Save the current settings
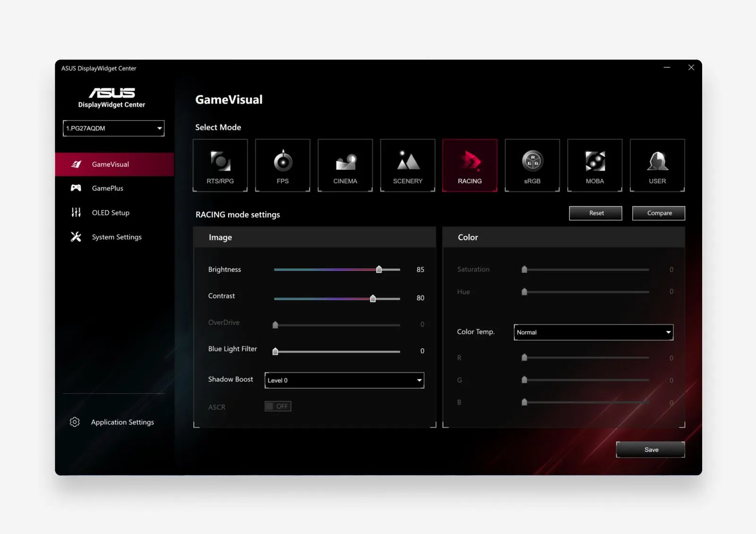The image size is (756, 534). click(x=650, y=449)
